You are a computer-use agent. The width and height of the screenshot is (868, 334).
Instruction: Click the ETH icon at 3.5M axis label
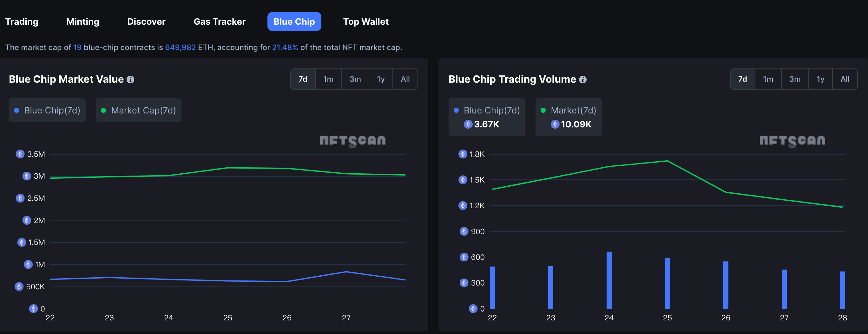[x=20, y=154]
